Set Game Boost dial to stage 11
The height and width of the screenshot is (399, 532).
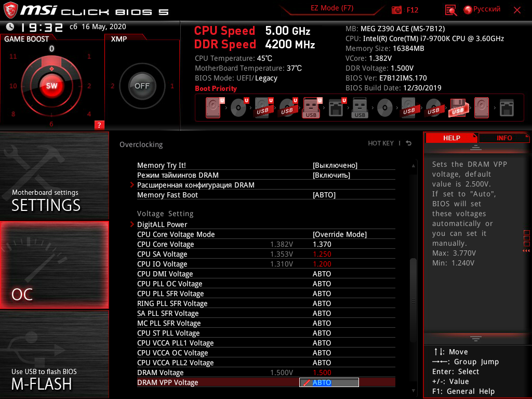pos(13,56)
